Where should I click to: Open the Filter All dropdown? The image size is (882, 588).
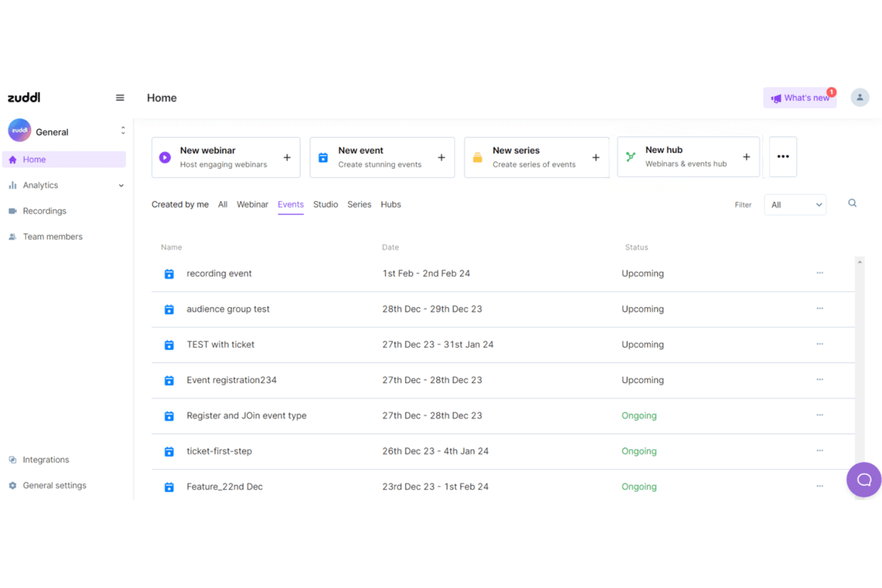pyautogui.click(x=795, y=204)
